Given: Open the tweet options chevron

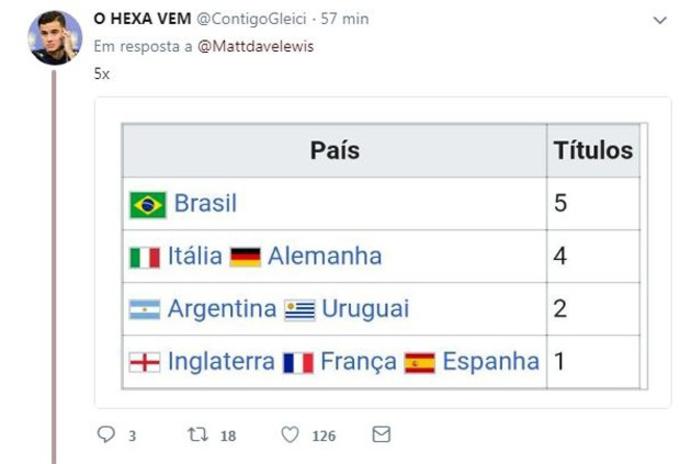Looking at the screenshot, I should point(659,19).
